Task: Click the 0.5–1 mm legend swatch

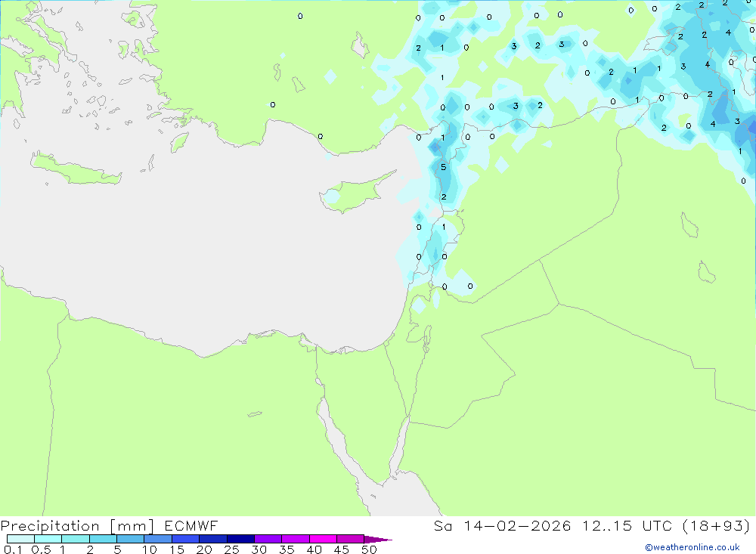Action: pyautogui.click(x=48, y=539)
